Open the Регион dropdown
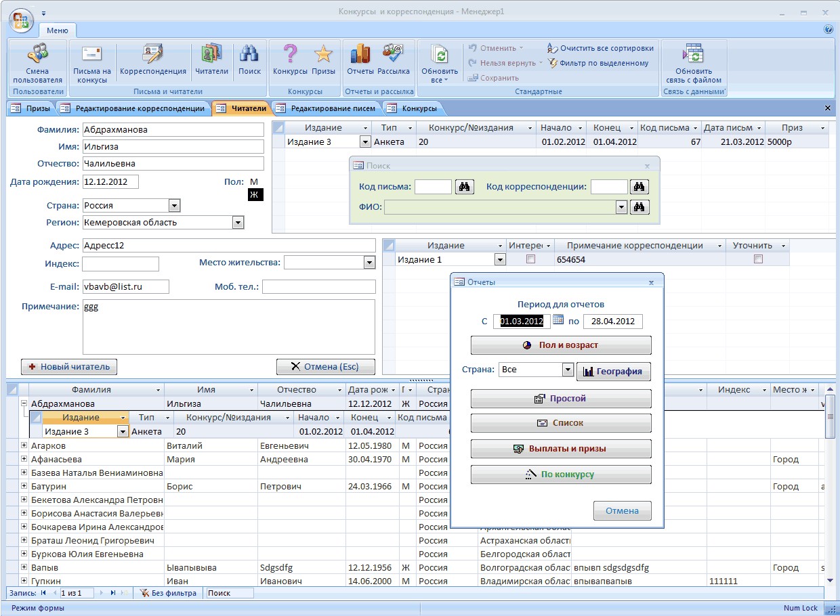The width and height of the screenshot is (840, 616). 238,222
